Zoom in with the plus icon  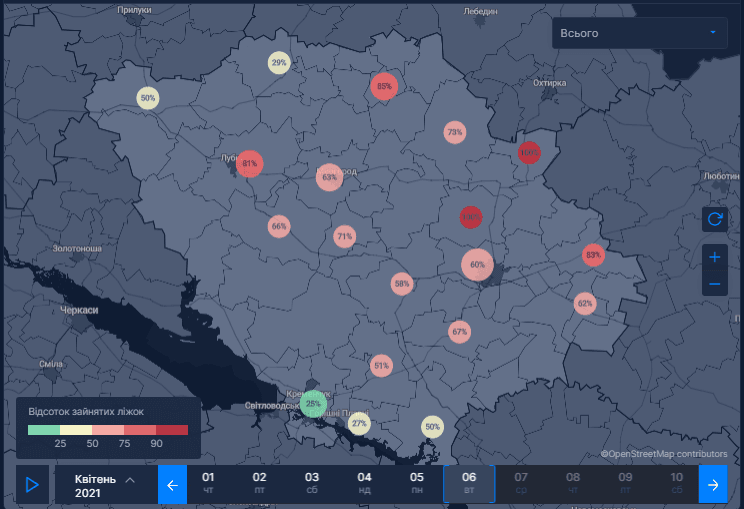715,257
